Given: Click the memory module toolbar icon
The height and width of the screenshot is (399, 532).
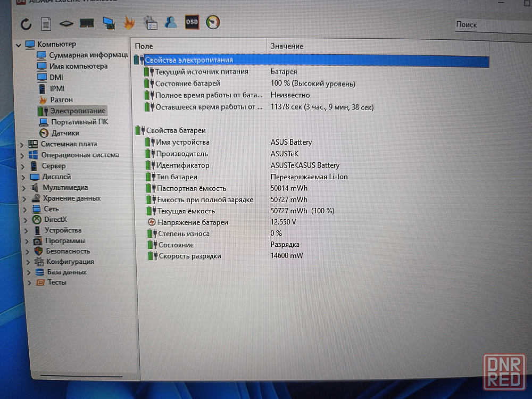Looking at the screenshot, I should tap(87, 23).
